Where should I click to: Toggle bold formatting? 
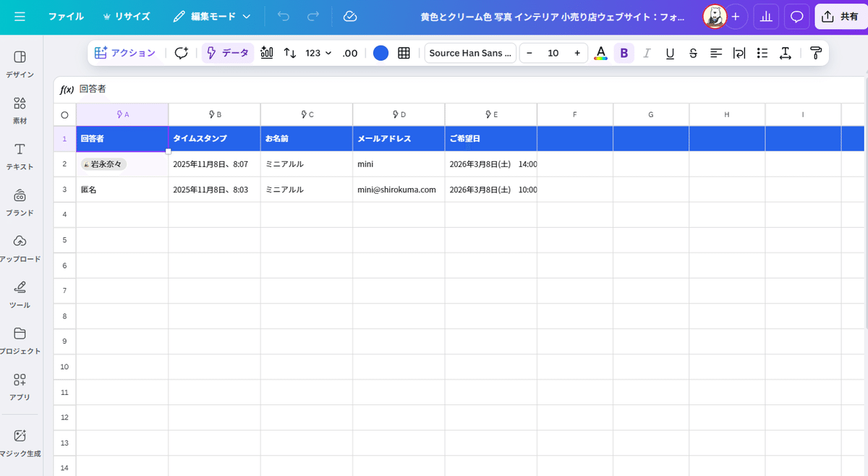click(624, 53)
